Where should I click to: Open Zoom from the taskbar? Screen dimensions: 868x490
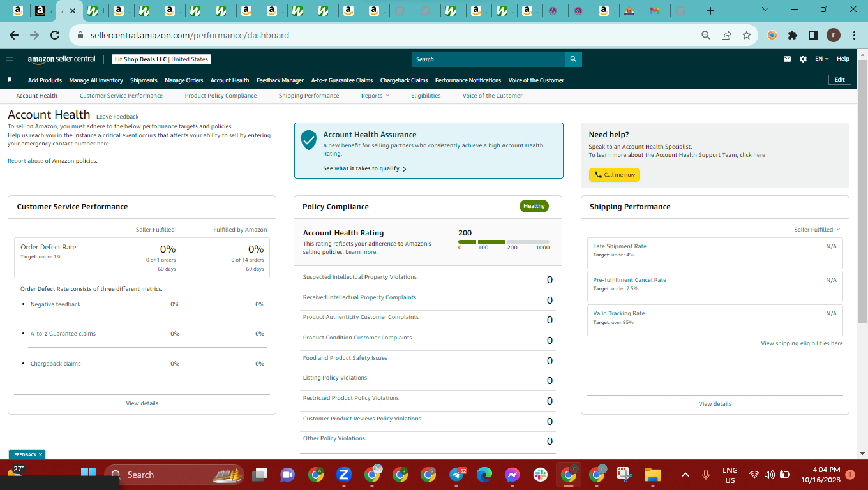point(343,475)
